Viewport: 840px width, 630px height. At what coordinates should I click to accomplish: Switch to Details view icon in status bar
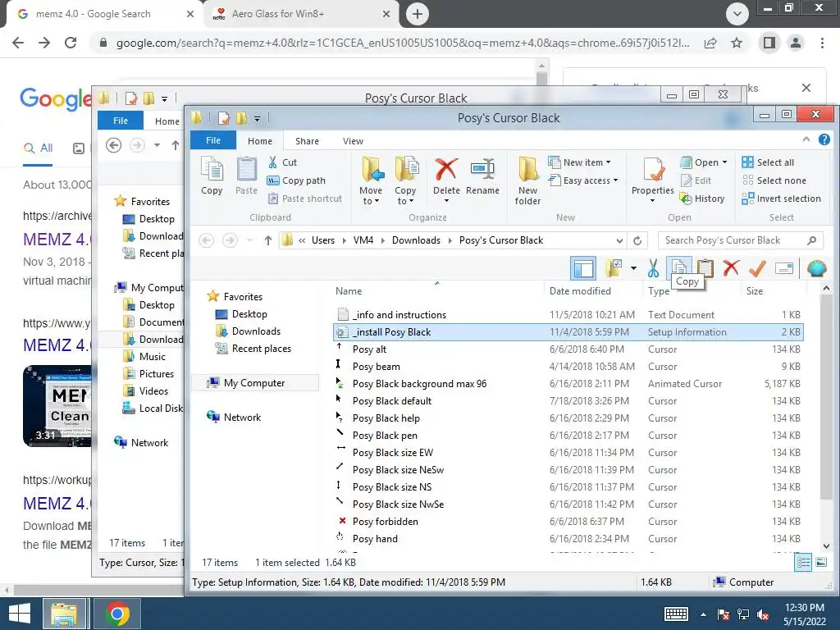coord(803,562)
